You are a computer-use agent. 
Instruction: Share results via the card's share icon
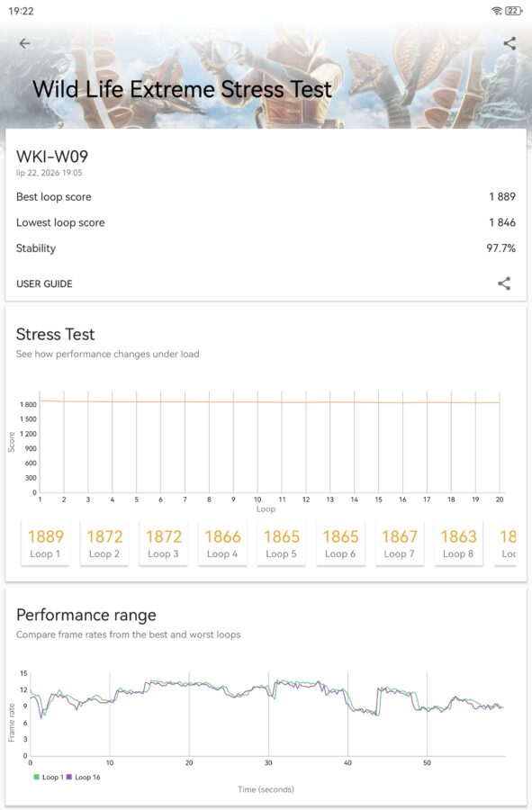504,283
